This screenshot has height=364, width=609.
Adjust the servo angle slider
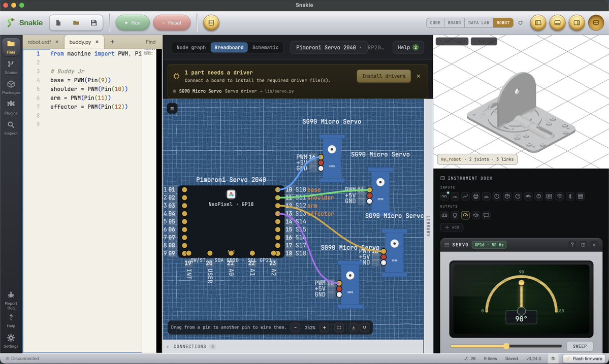pyautogui.click(x=506, y=346)
